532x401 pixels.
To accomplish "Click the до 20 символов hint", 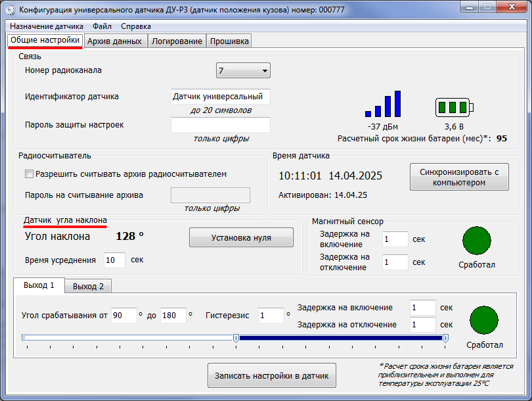I will pyautogui.click(x=221, y=110).
